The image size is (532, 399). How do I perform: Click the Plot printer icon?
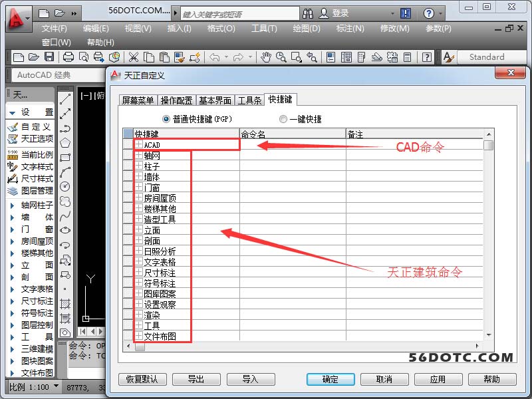(69, 57)
